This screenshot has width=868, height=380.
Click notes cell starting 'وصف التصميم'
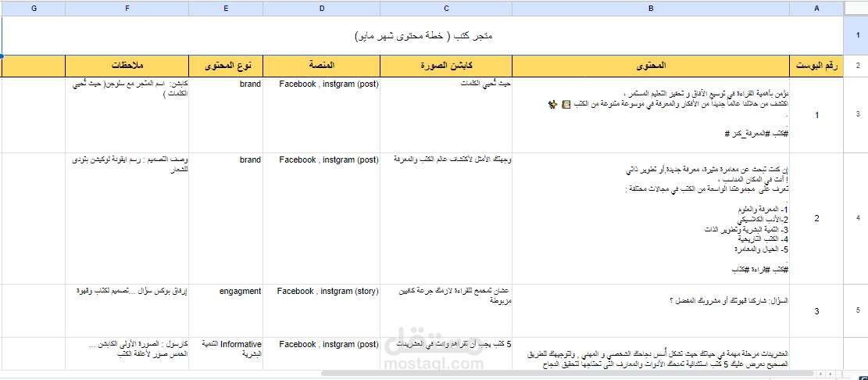127,218
